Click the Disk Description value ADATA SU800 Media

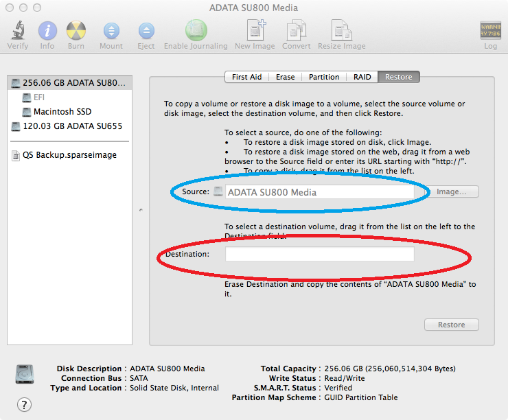pos(168,369)
